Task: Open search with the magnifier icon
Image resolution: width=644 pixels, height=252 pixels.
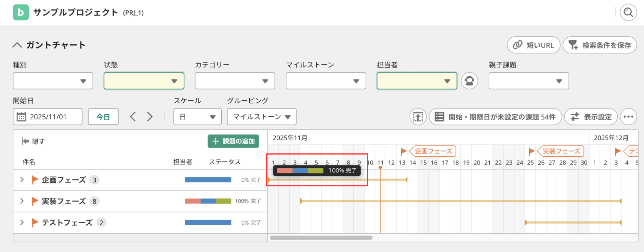Action: pyautogui.click(x=628, y=13)
